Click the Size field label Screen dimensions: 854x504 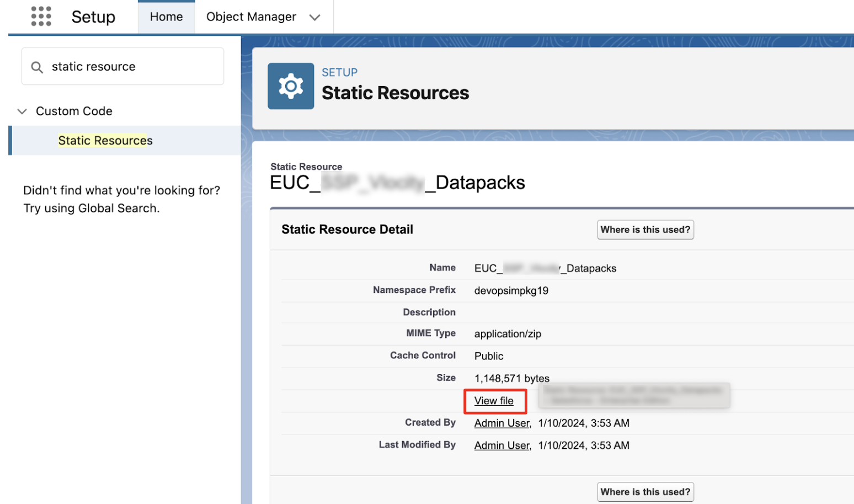(446, 378)
